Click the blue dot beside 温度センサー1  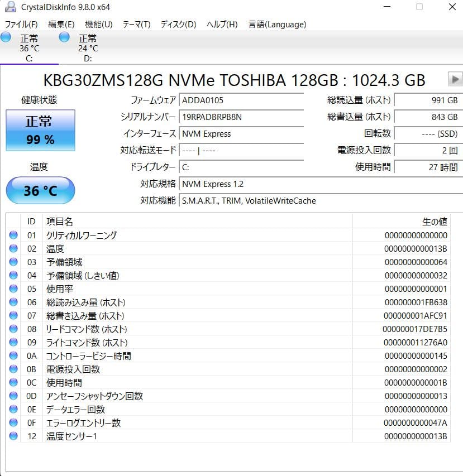click(13, 436)
